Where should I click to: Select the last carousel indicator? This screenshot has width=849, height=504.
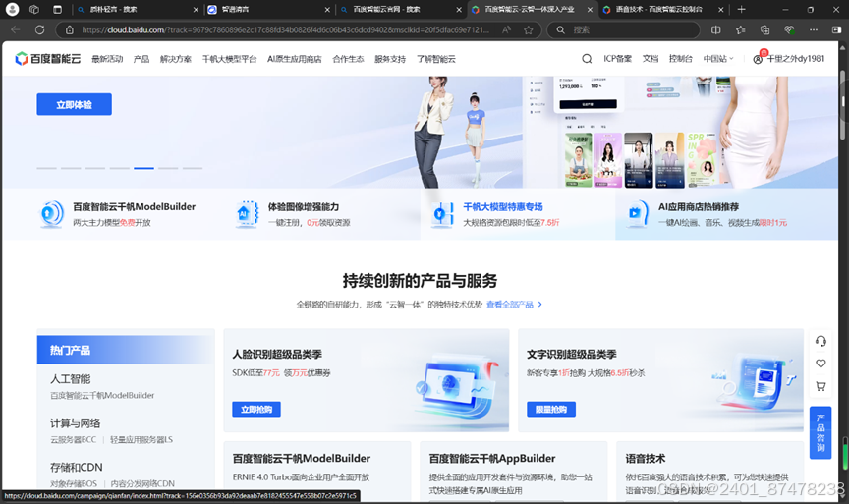pos(193,168)
